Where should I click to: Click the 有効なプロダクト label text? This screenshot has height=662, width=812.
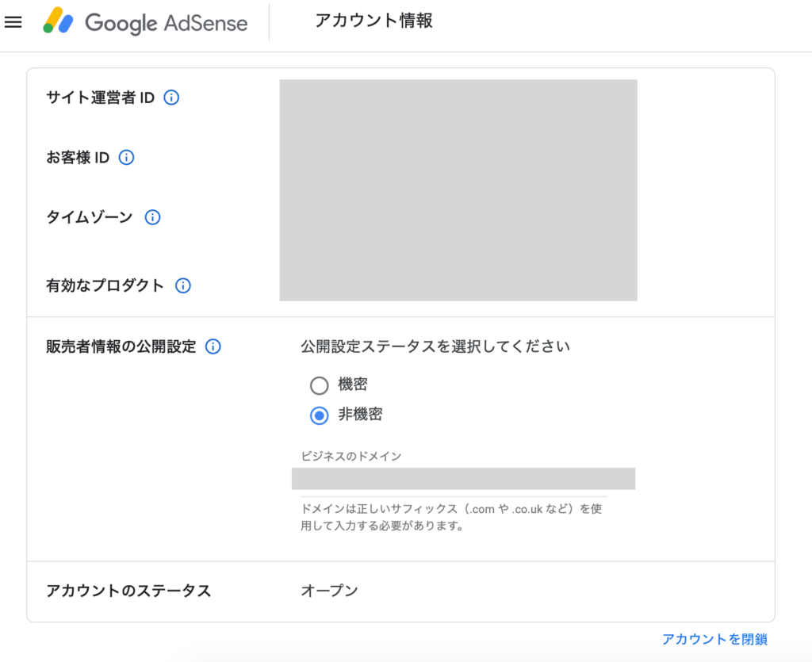pos(105,285)
